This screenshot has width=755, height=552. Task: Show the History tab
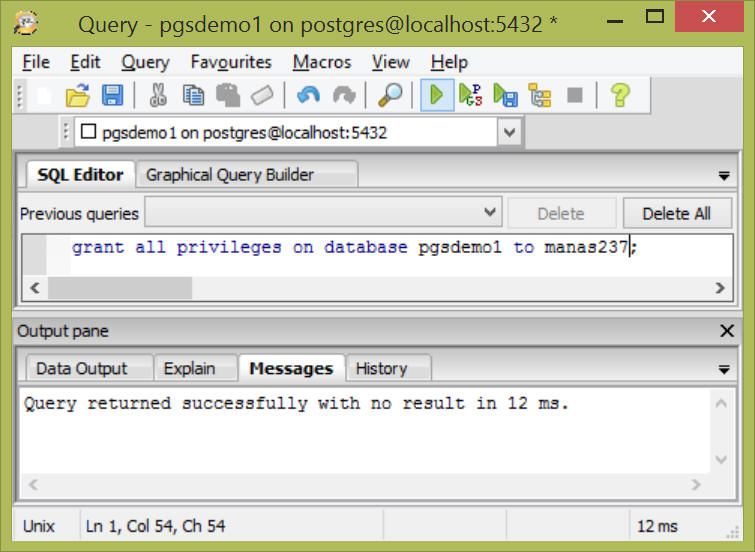point(388,368)
